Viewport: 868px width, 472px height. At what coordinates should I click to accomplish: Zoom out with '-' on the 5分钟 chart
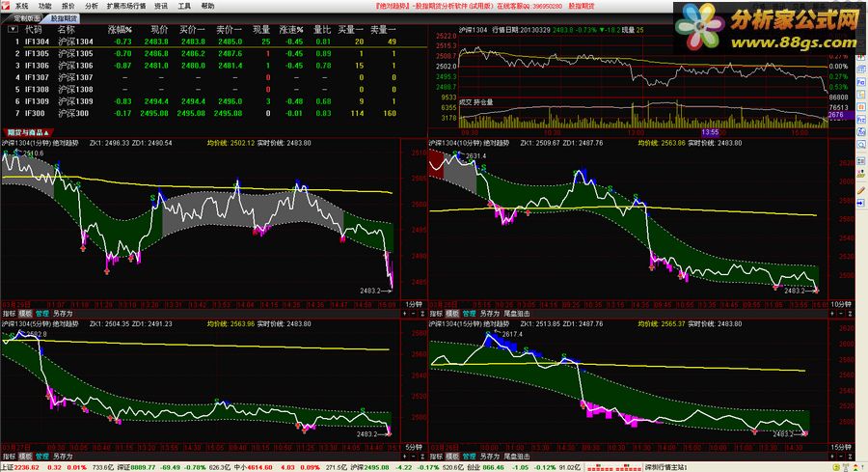(414, 457)
